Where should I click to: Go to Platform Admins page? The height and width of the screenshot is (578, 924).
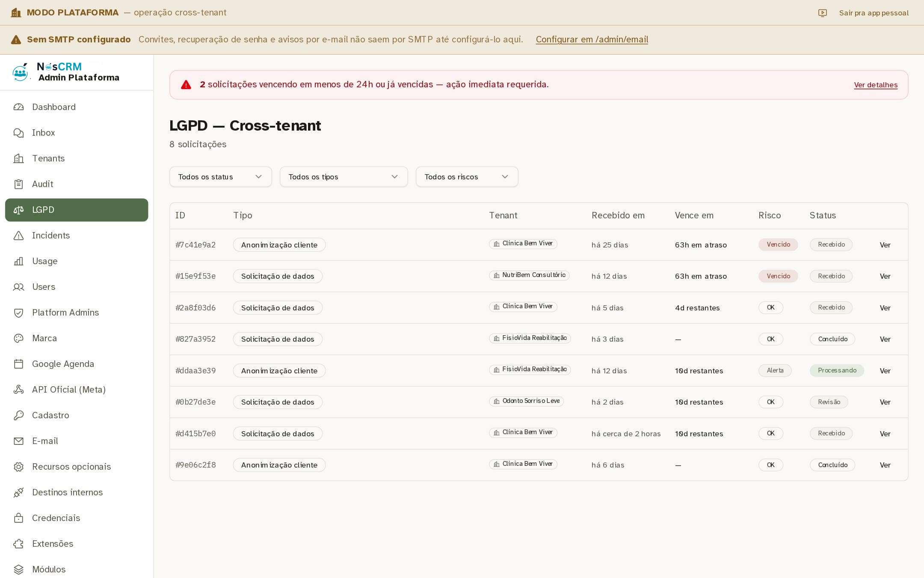(77, 313)
